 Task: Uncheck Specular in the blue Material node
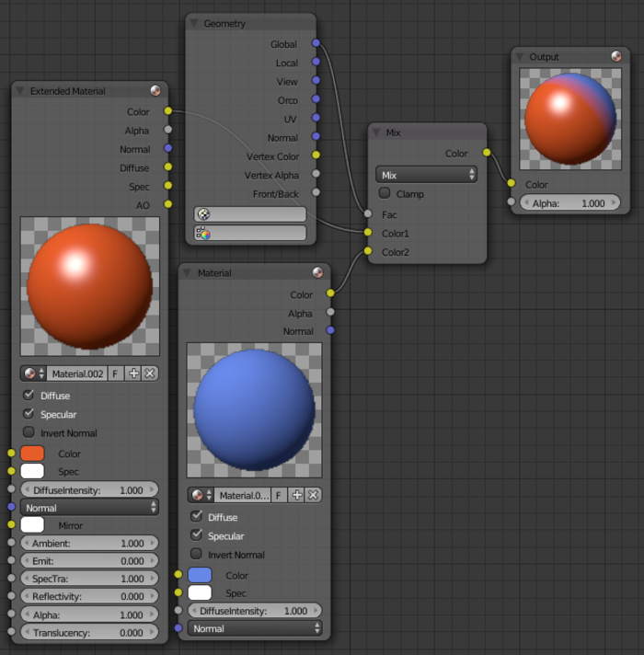point(196,535)
